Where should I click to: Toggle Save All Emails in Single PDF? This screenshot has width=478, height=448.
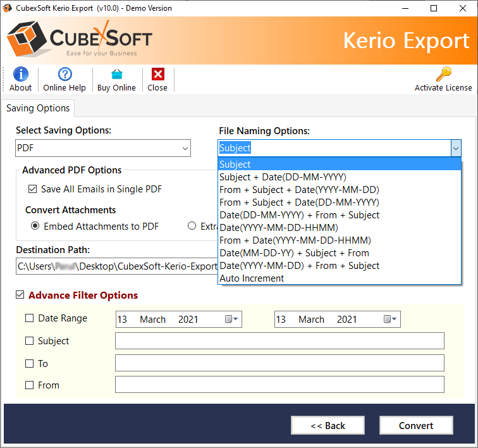pos(32,189)
